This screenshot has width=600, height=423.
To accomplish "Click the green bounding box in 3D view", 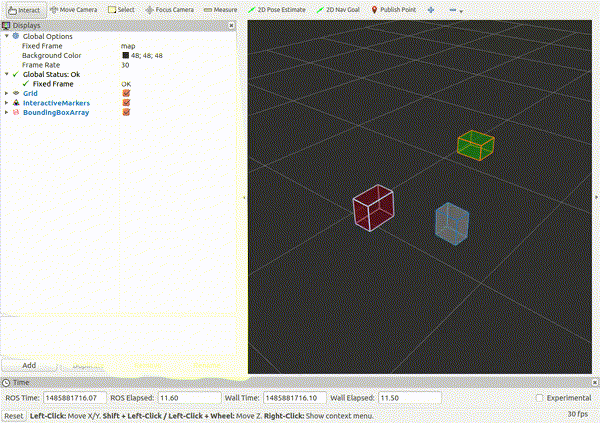I will click(476, 145).
